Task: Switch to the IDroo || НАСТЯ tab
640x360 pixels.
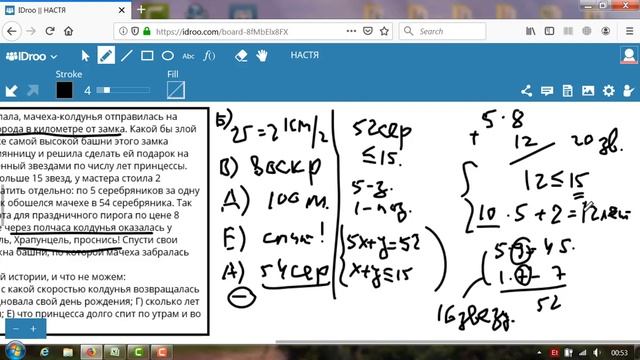Action: [x=65, y=10]
